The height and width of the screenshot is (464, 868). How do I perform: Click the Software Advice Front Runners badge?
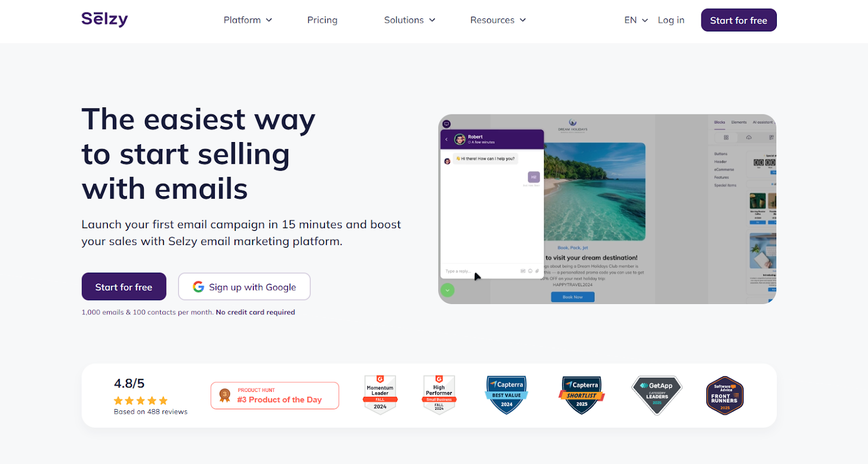click(725, 395)
